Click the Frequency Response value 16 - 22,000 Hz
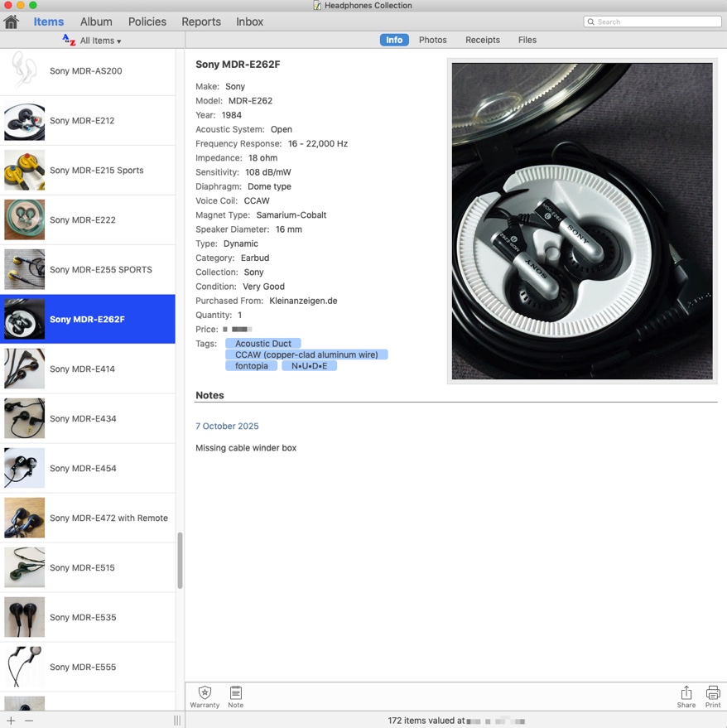The image size is (727, 728). [317, 144]
